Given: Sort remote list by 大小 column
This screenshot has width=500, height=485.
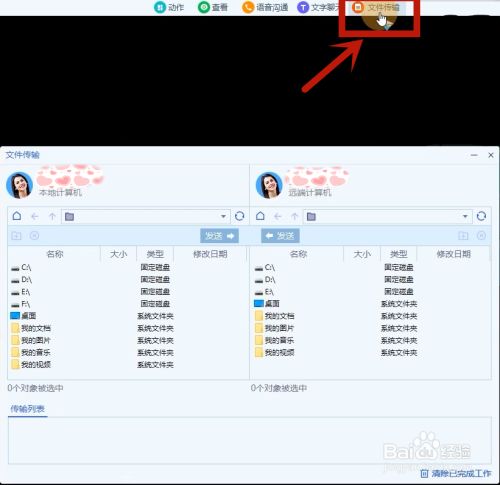Looking at the screenshot, I should click(362, 254).
